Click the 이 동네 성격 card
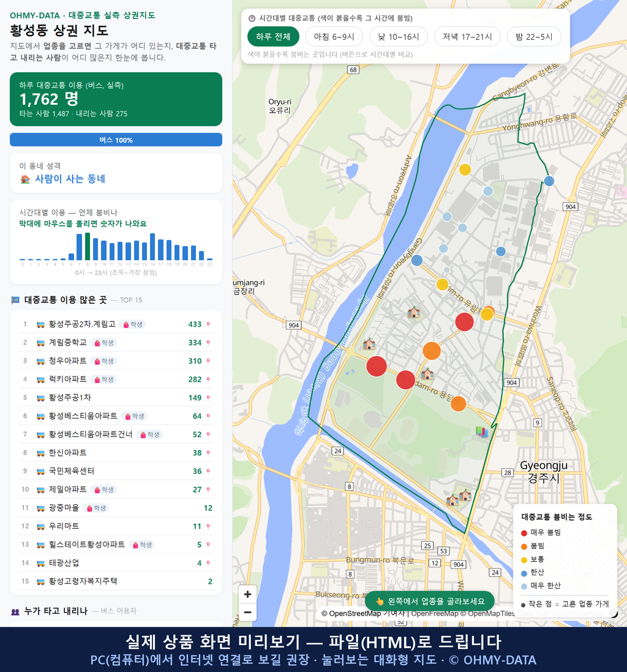 tap(116, 173)
